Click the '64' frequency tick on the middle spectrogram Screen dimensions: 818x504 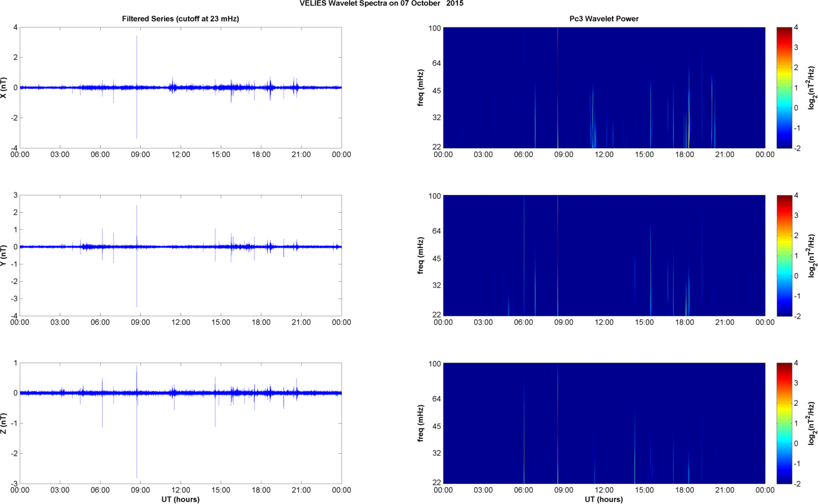436,232
